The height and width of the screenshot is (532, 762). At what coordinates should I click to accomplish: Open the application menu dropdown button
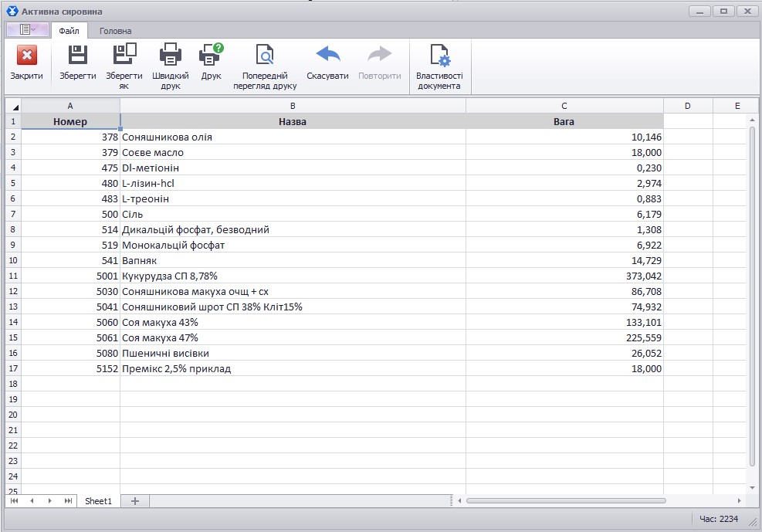tap(27, 29)
